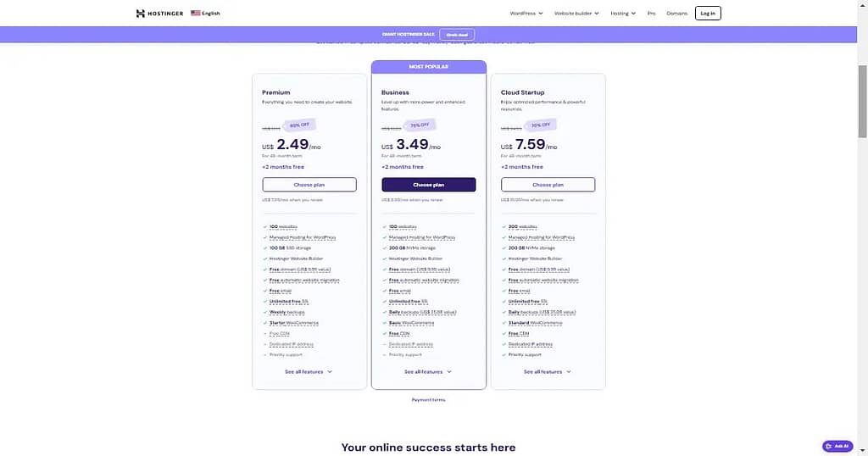Click the Premium plan discount tag

(x=299, y=125)
